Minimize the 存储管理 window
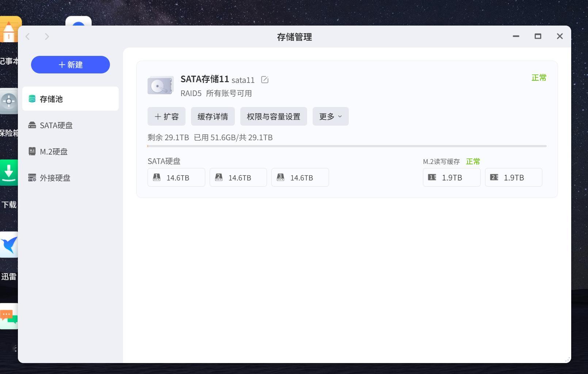The width and height of the screenshot is (588, 374). tap(516, 36)
